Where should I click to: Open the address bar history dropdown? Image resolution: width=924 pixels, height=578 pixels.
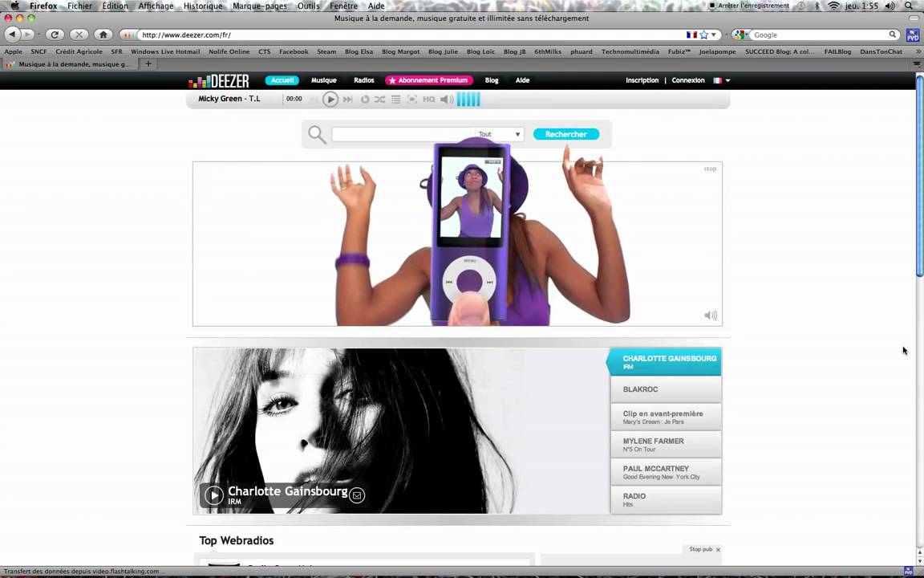(714, 35)
